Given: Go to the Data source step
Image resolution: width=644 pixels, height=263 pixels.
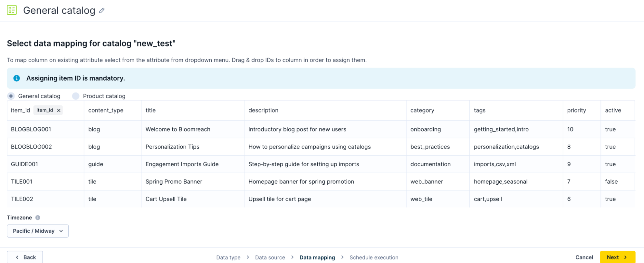Looking at the screenshot, I should [270, 258].
